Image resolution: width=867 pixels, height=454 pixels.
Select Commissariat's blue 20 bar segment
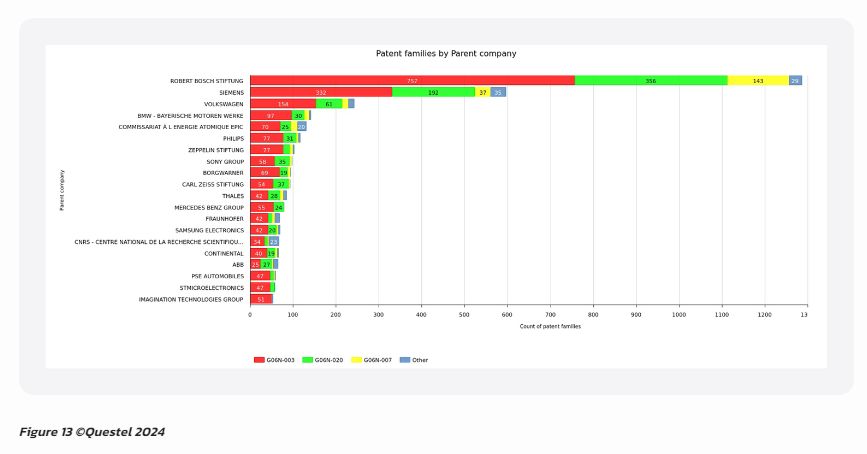(301, 127)
